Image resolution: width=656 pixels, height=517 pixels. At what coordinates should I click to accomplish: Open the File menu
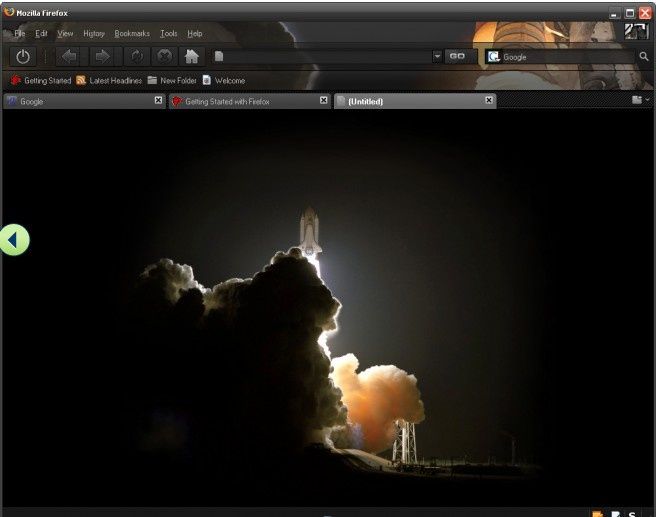[x=19, y=33]
